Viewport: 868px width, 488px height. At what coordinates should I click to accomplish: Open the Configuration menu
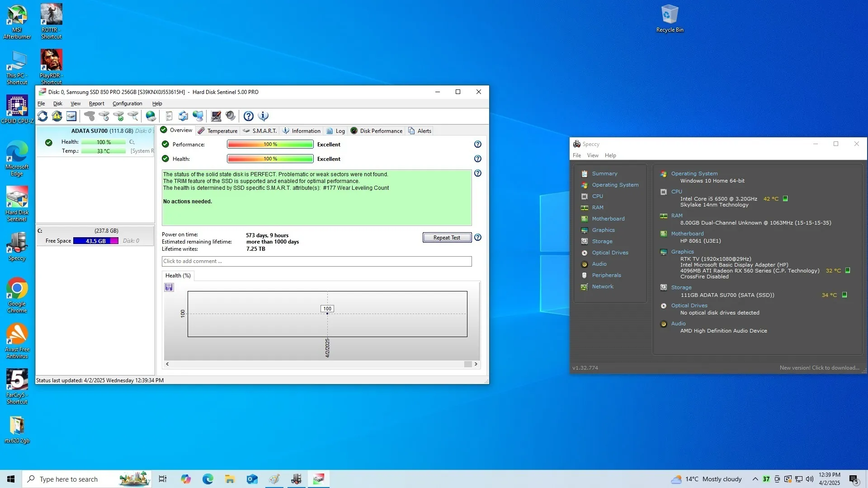127,103
